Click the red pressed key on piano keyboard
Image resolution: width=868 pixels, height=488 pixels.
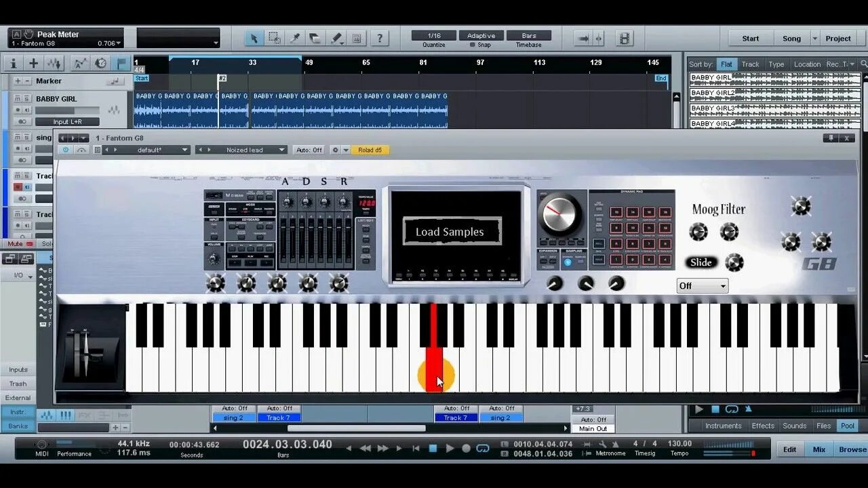coord(435,347)
